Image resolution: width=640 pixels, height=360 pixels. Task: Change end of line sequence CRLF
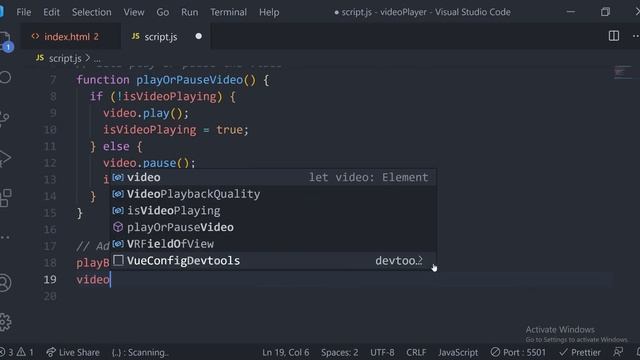(x=416, y=352)
